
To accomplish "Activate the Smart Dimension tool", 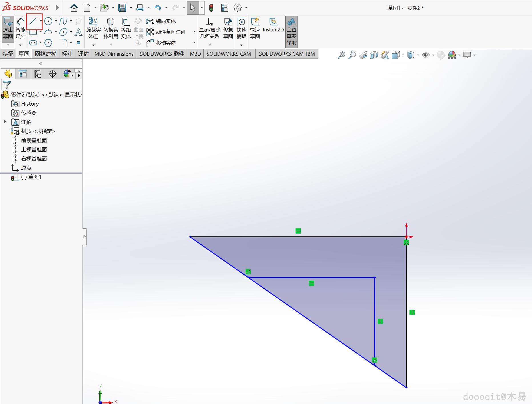I will pos(20,29).
